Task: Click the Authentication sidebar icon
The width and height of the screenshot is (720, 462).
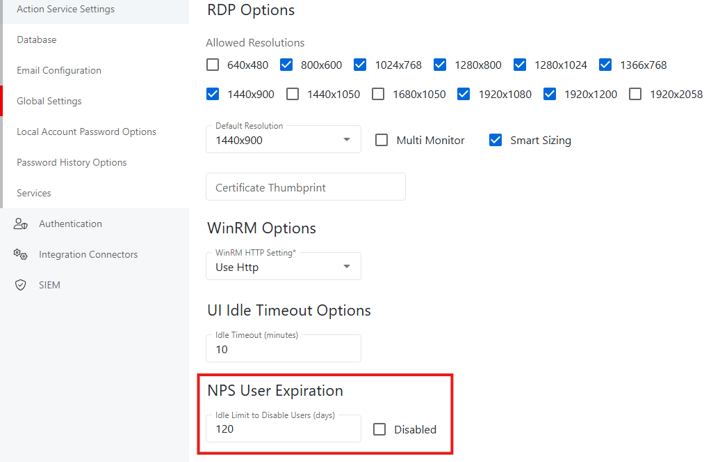Action: [x=20, y=224]
